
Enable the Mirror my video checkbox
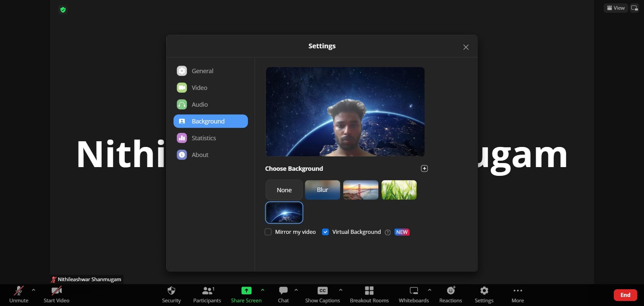point(268,232)
